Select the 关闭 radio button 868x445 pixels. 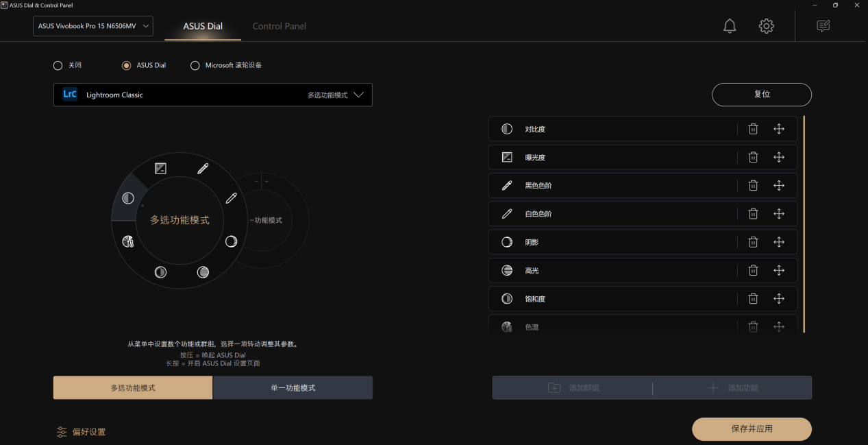click(58, 65)
